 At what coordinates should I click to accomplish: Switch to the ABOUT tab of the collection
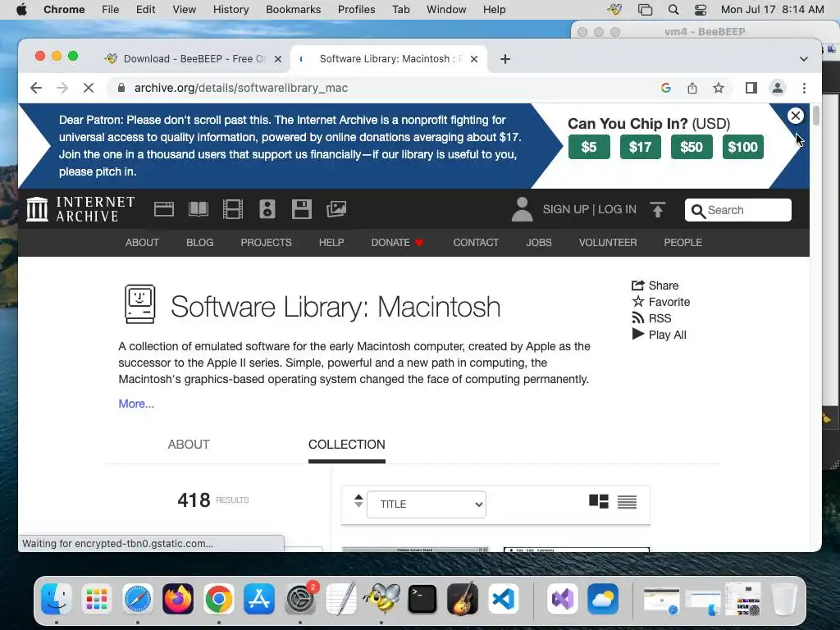click(x=189, y=444)
